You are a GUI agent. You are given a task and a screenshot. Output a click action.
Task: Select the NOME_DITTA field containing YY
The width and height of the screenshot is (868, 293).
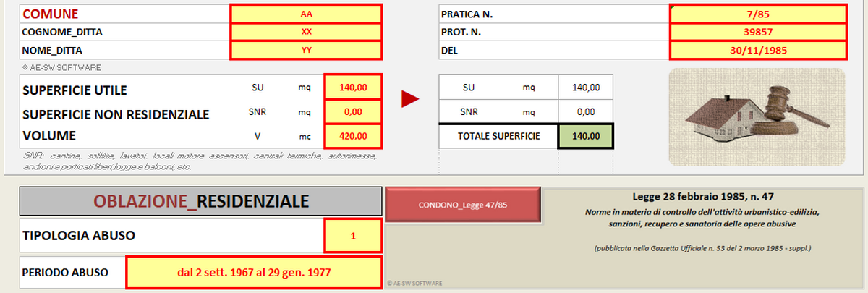(306, 51)
